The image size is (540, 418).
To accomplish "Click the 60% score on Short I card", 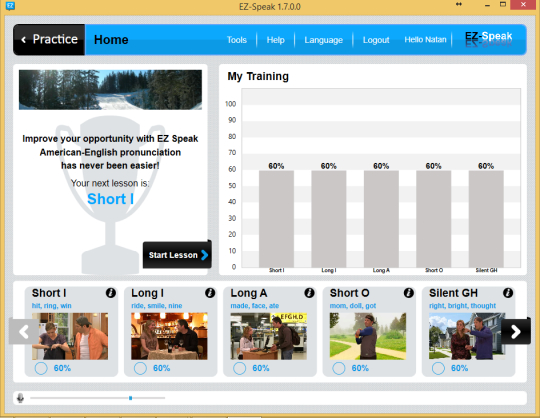I will 62,368.
